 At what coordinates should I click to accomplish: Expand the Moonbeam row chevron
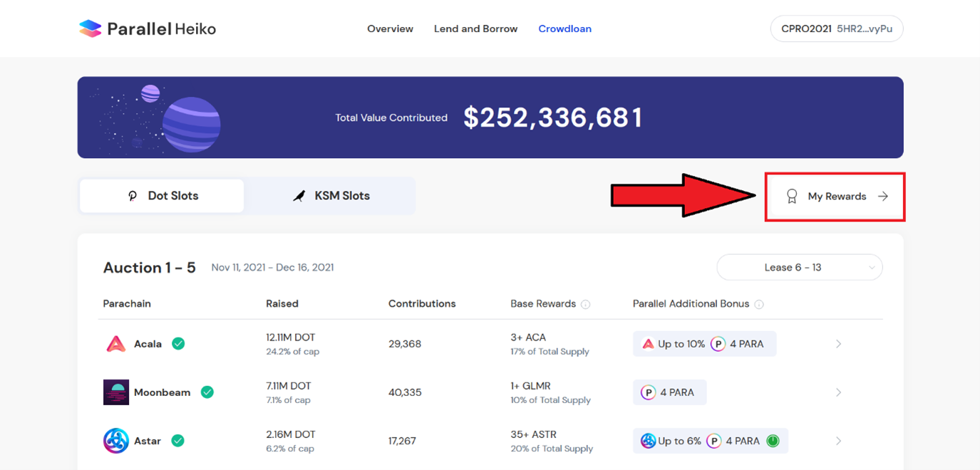(838, 392)
